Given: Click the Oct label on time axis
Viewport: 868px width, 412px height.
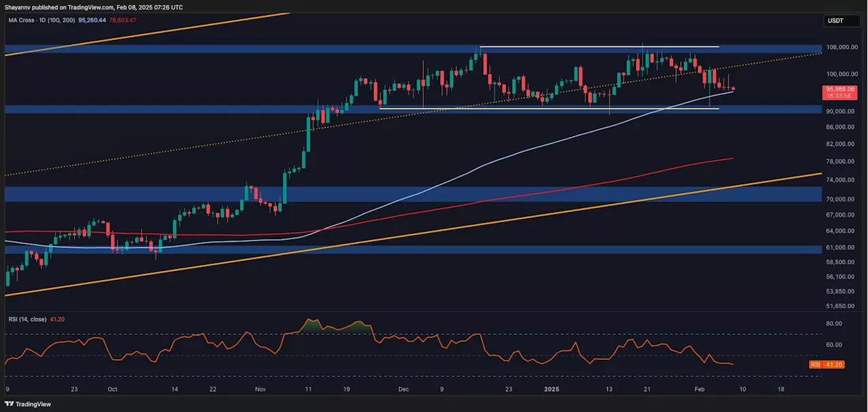Looking at the screenshot, I should (x=113, y=390).
